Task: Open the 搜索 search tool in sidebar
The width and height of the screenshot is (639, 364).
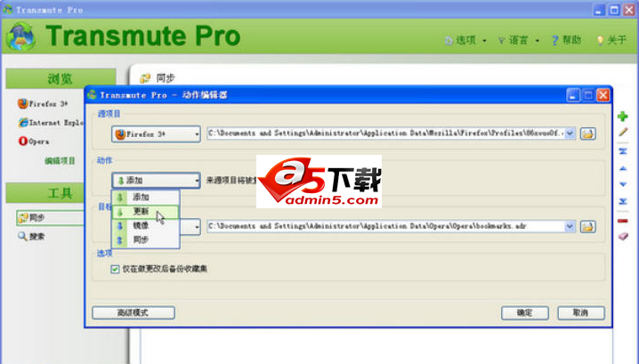Action: coord(31,237)
